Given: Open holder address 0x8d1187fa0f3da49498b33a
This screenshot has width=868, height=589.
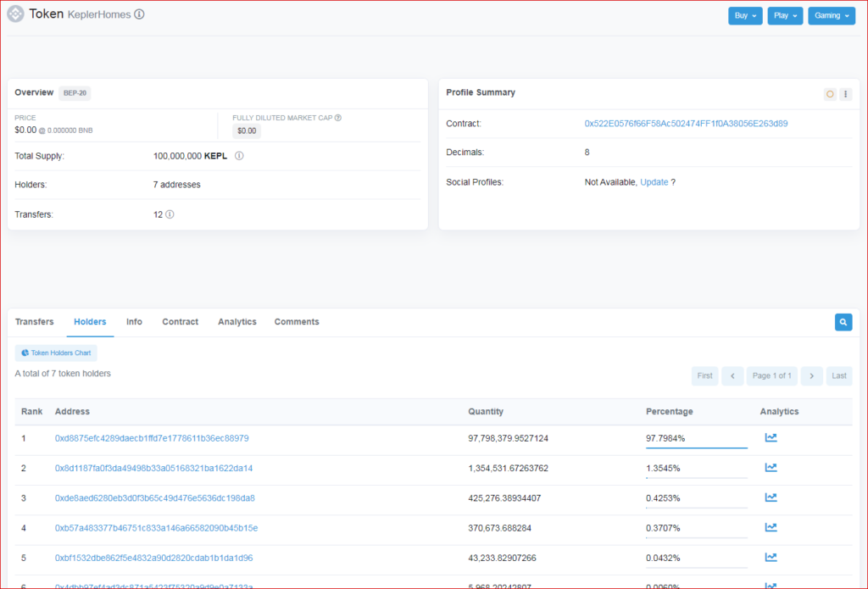Looking at the screenshot, I should point(154,468).
